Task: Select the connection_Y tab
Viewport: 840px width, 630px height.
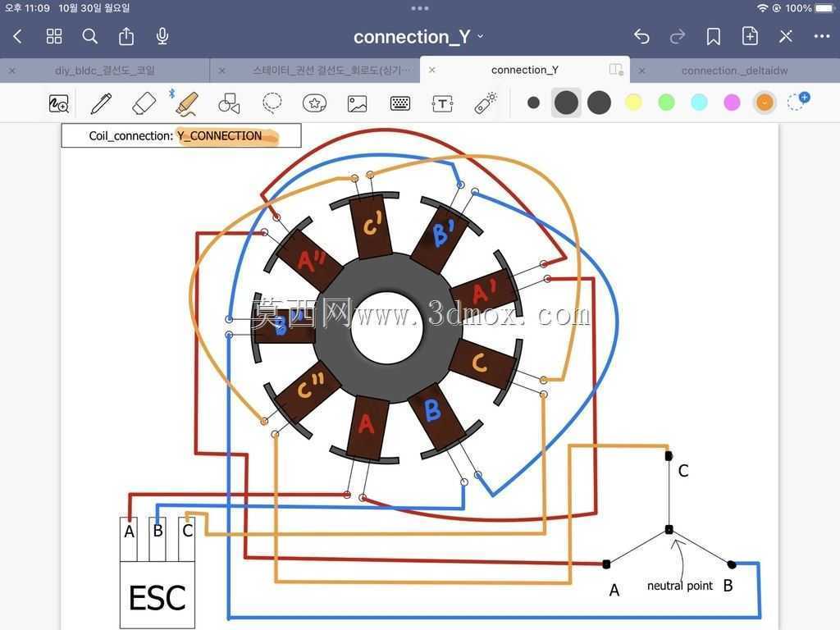Action: click(524, 71)
